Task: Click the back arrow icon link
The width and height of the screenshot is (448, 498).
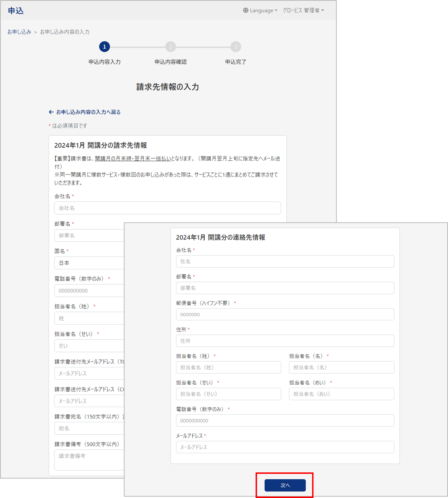Action: pyautogui.click(x=51, y=112)
